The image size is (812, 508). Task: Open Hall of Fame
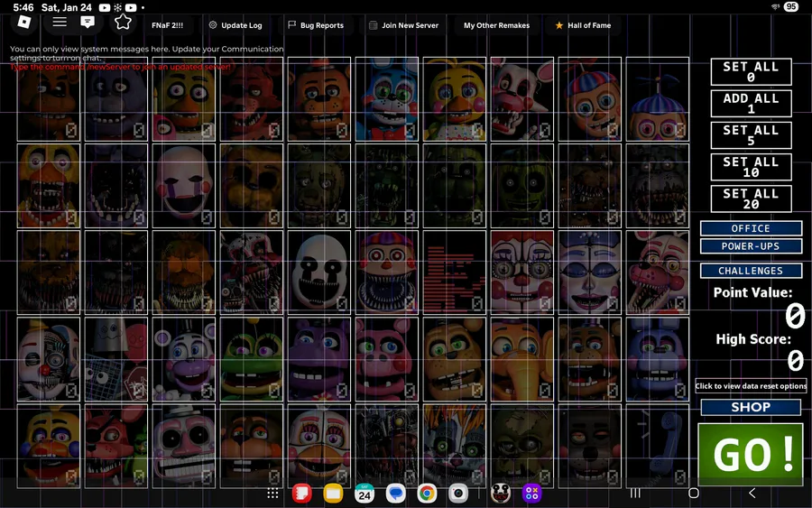pos(583,25)
